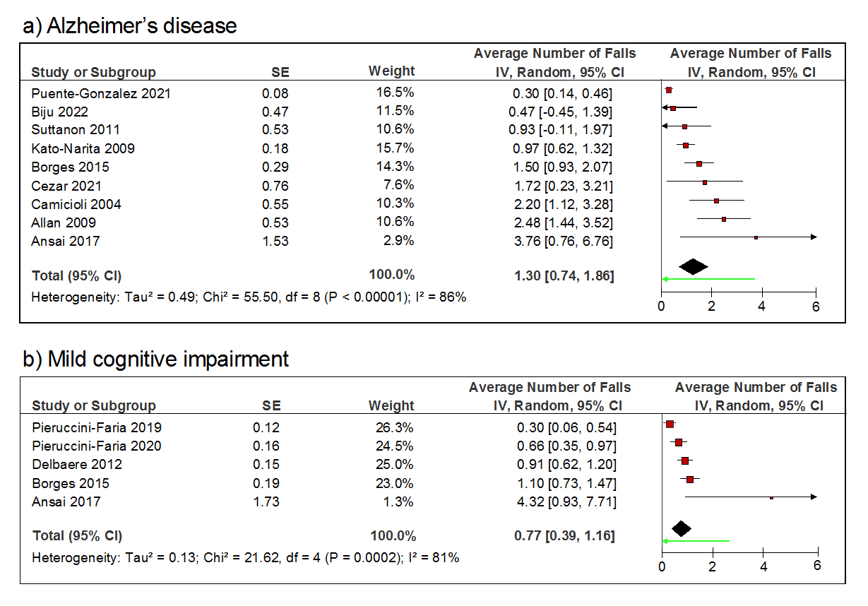Viewport: 868px width, 606px height.
Task: Select the Kato-Narita 2009 study label
Action: pos(83,148)
